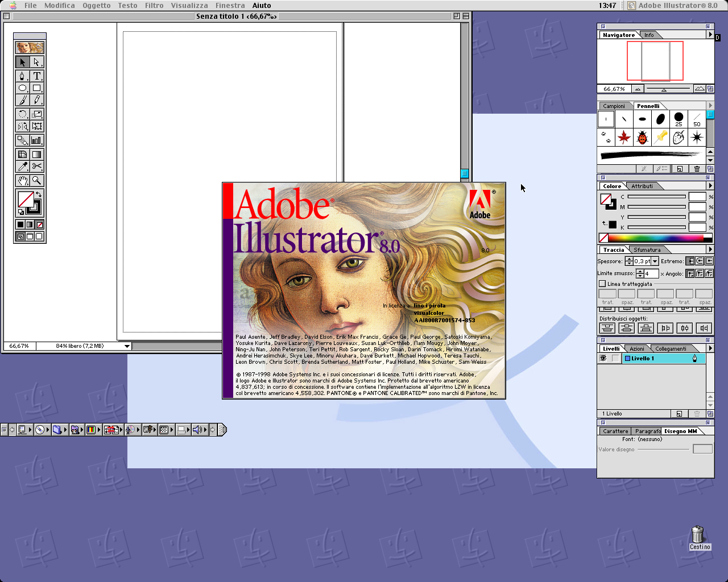Select the Rotate tool
The width and height of the screenshot is (728, 582).
(x=23, y=114)
